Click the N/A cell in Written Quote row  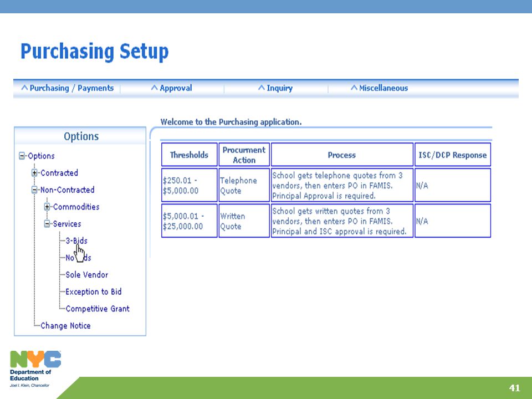coord(453,221)
